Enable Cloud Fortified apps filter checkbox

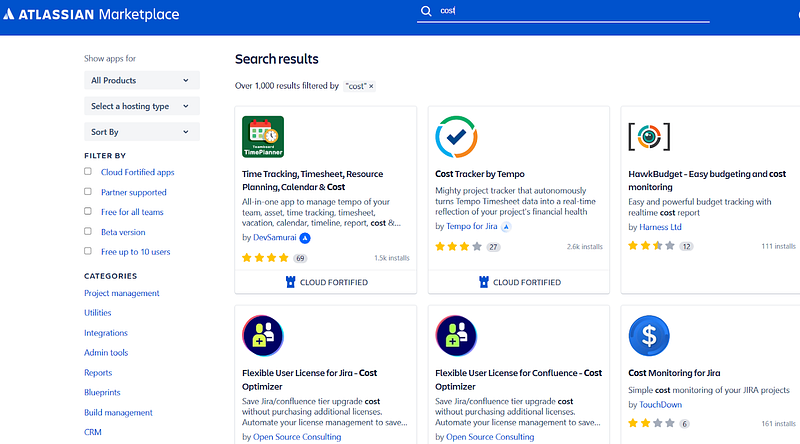[x=88, y=171]
